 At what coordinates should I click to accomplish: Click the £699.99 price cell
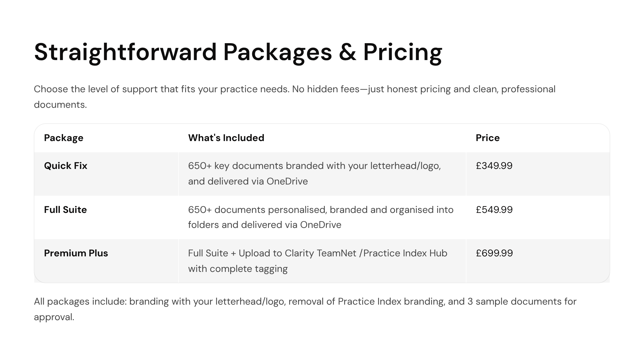point(494,253)
